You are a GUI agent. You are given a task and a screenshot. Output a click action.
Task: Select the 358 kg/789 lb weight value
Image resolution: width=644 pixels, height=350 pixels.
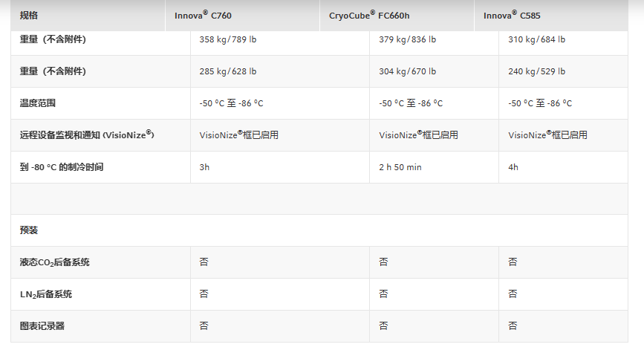click(228, 39)
